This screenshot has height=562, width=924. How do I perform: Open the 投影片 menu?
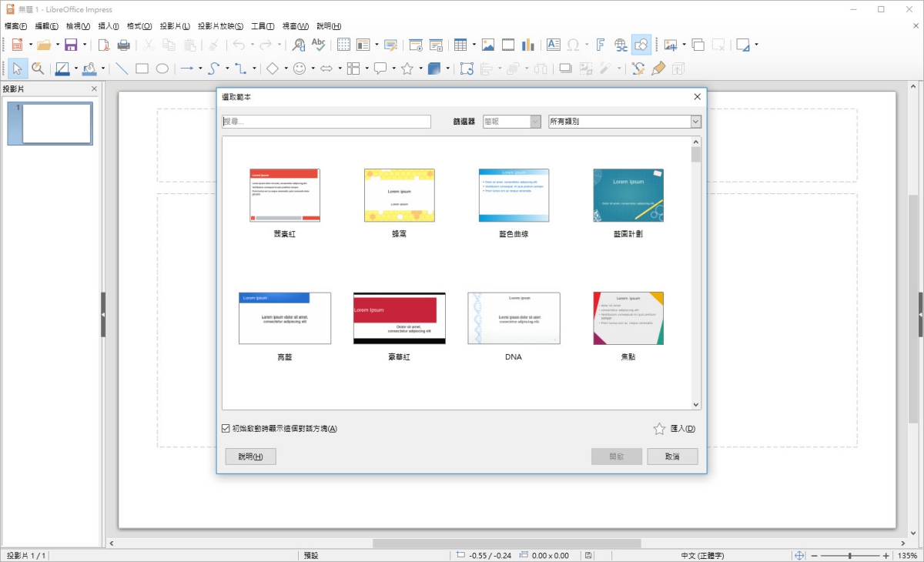[x=175, y=26]
